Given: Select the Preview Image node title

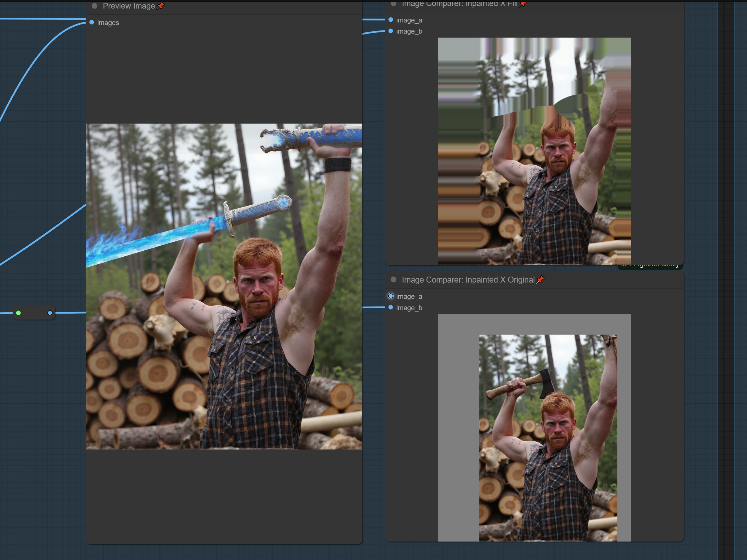Looking at the screenshot, I should pos(129,6).
